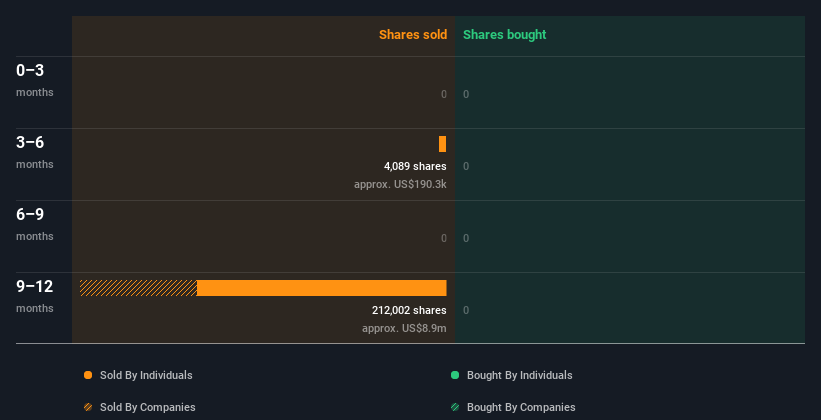
Task: Click the approx. US$190.3k value
Action: (401, 184)
